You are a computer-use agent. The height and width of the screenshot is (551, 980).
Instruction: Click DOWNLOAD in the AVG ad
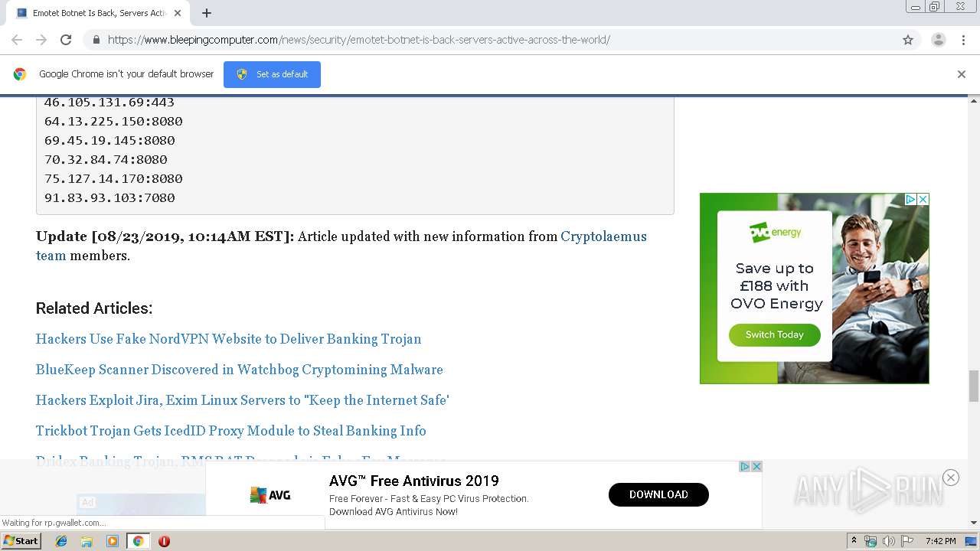(x=658, y=494)
